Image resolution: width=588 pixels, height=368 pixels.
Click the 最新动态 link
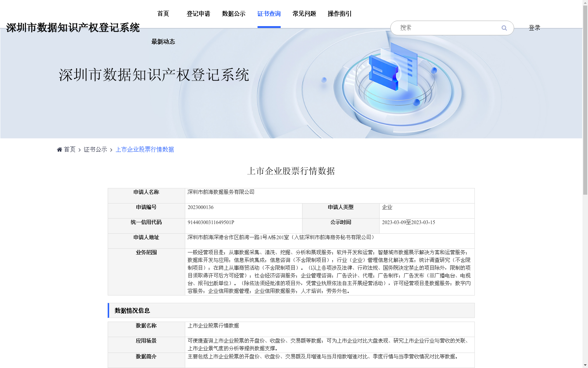(x=163, y=42)
